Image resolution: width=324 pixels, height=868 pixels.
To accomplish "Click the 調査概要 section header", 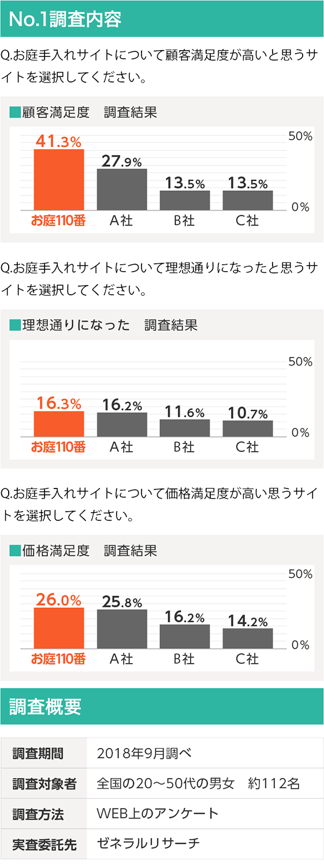I will [162, 706].
